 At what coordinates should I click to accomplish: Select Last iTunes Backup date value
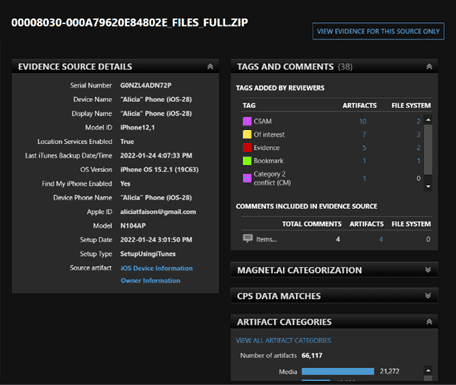point(156,156)
